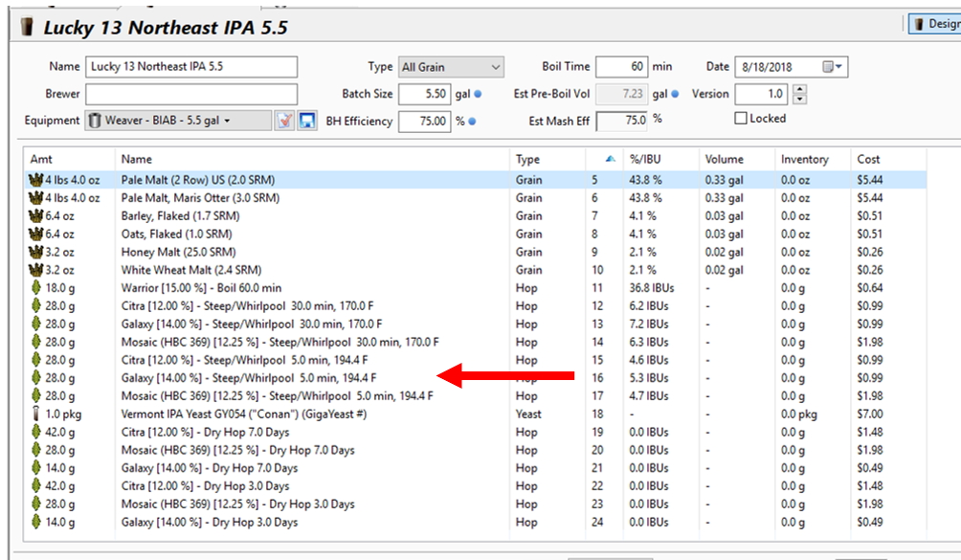This screenshot has height=560, width=961.
Task: Click hop icon for Citra Dry Hop 7.0 Days
Action: click(x=36, y=432)
